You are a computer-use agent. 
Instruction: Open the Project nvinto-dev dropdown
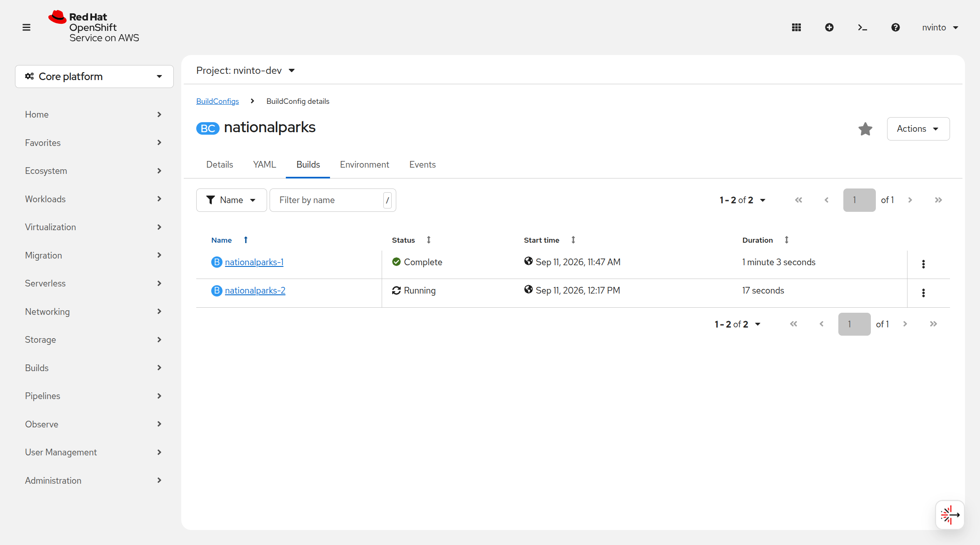246,70
